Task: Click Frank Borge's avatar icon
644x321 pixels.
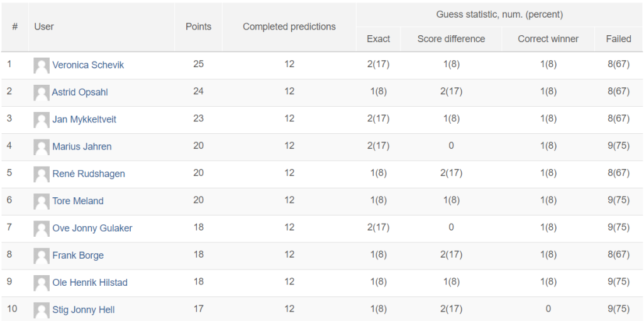Action: 42,256
